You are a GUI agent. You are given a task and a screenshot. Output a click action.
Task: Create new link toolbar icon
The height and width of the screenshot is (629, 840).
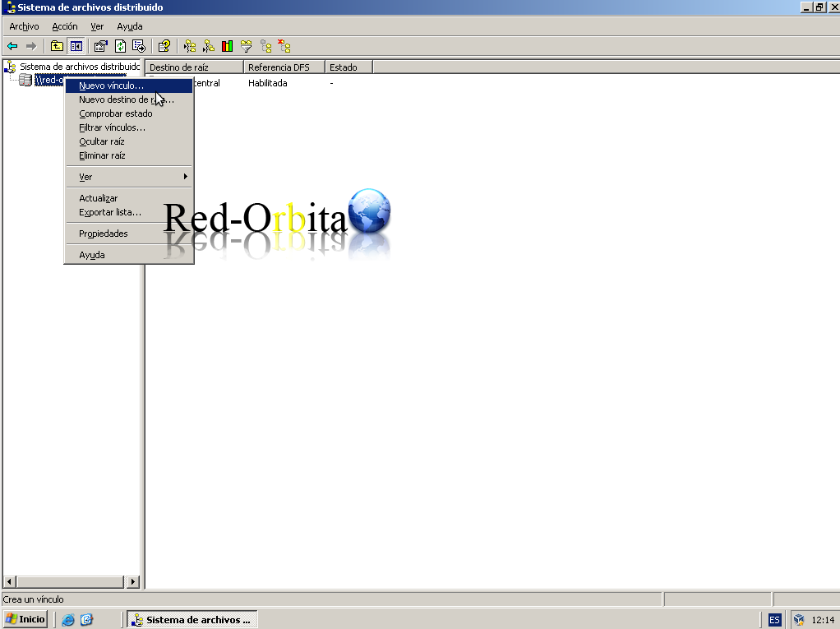click(x=190, y=47)
